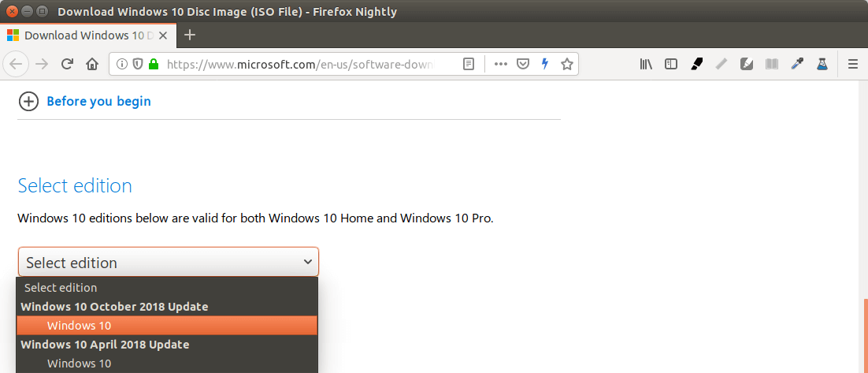Screen dimensions: 868x373
Task: Toggle the sidebar panel
Action: pos(671,64)
